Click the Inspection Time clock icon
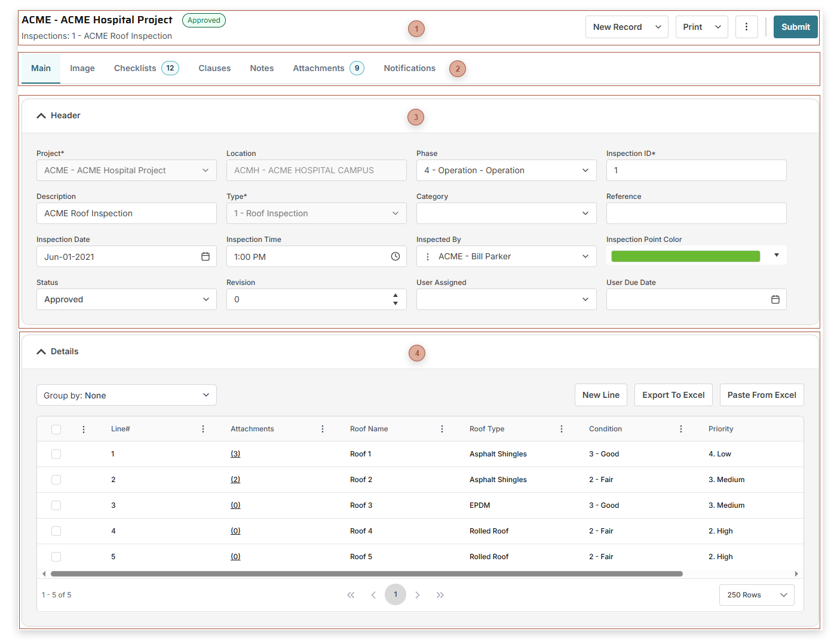Viewport: 834px width, 644px height. tap(395, 256)
